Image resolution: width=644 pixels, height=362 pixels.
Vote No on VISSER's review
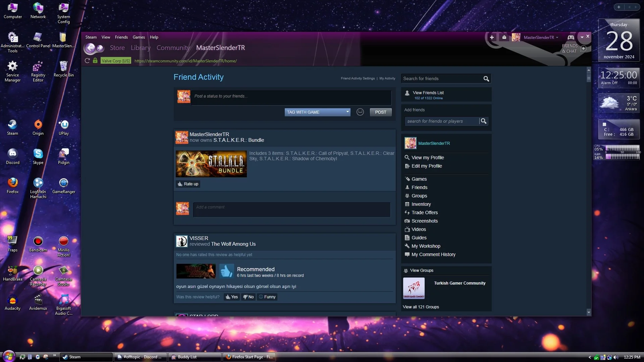point(249,297)
